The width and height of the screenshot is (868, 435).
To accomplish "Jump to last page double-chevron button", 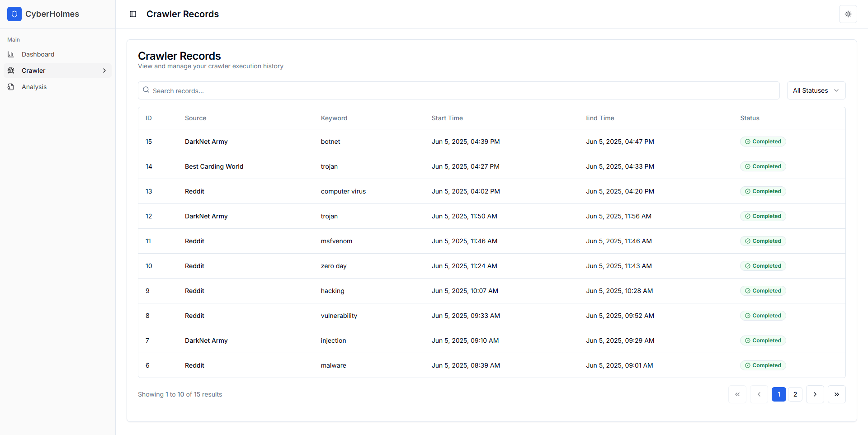I will click(837, 394).
